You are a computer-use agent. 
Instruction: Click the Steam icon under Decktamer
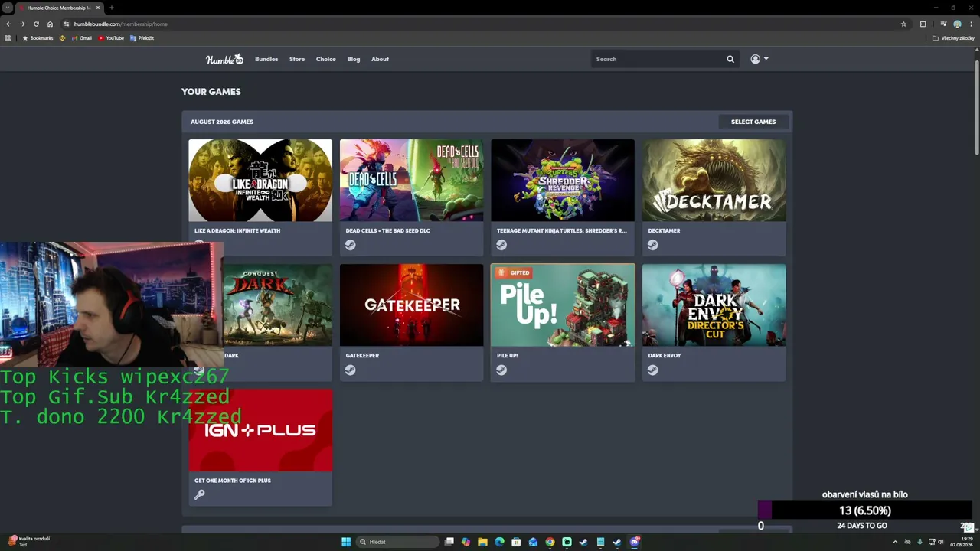(652, 245)
